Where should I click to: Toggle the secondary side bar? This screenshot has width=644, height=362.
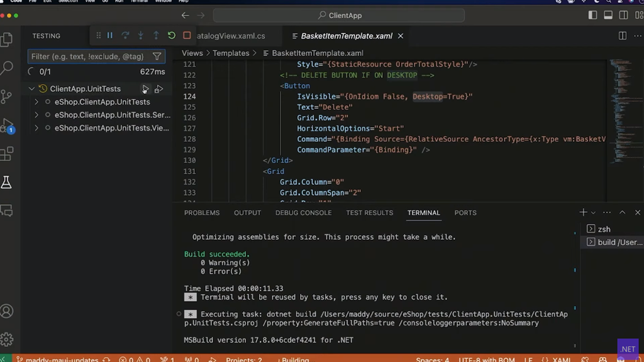623,15
